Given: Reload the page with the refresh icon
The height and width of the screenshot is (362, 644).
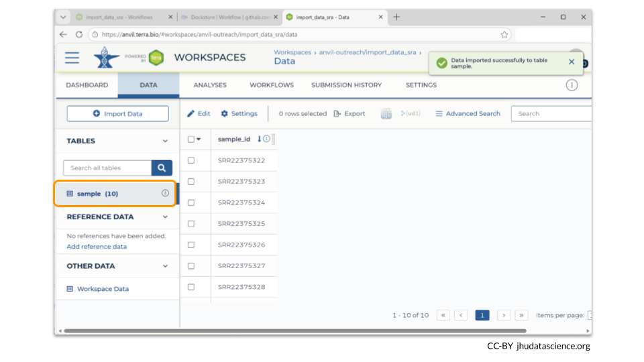Looking at the screenshot, I should pyautogui.click(x=79, y=34).
